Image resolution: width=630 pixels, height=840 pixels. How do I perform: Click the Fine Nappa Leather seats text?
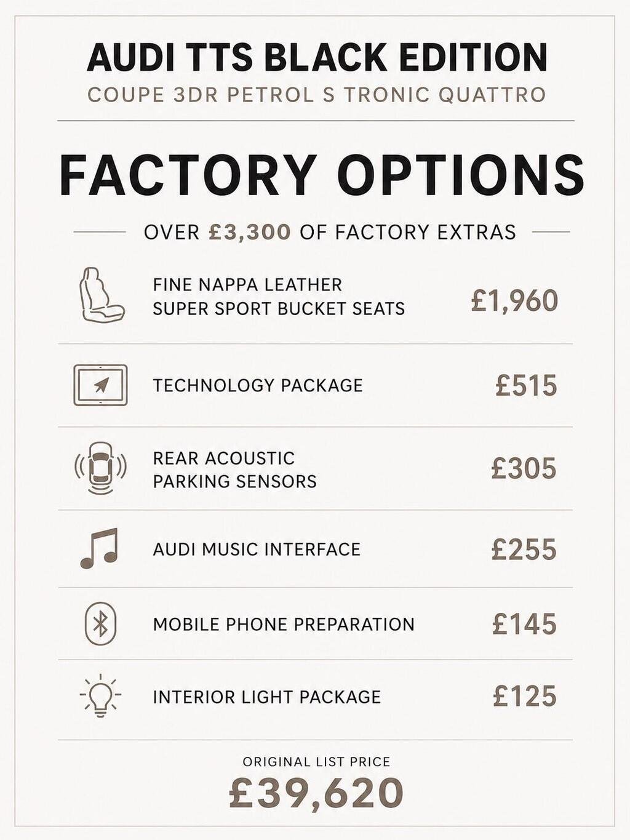[279, 297]
